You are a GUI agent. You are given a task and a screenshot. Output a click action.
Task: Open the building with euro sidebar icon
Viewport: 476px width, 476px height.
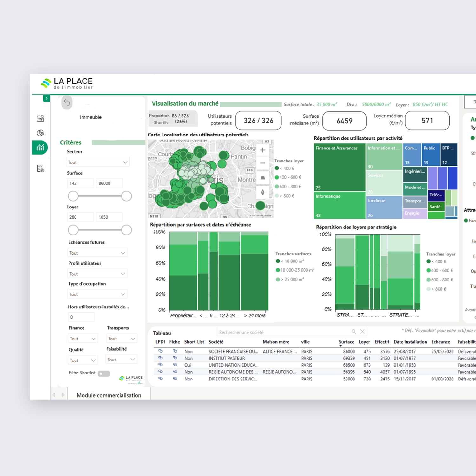click(41, 169)
